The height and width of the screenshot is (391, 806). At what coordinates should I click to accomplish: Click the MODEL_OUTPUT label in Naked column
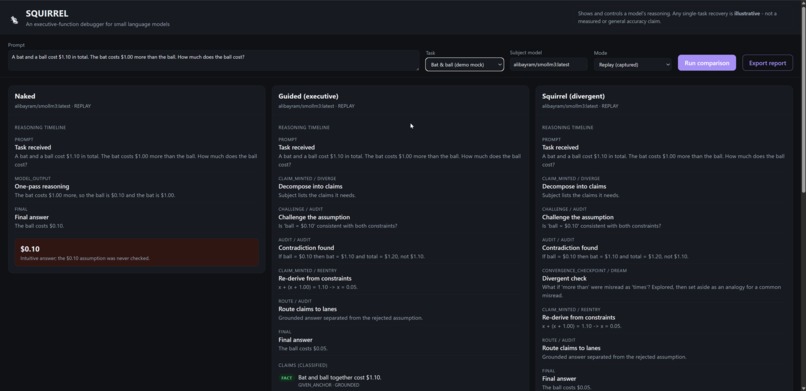30,179
